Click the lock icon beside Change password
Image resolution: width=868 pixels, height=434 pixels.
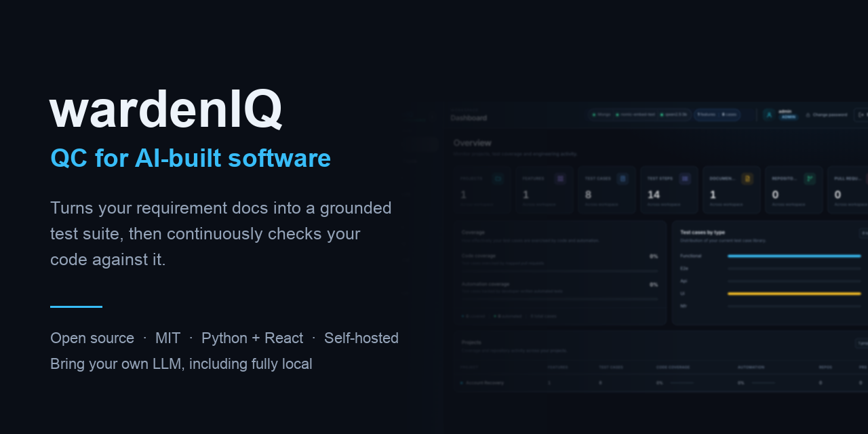[808, 115]
